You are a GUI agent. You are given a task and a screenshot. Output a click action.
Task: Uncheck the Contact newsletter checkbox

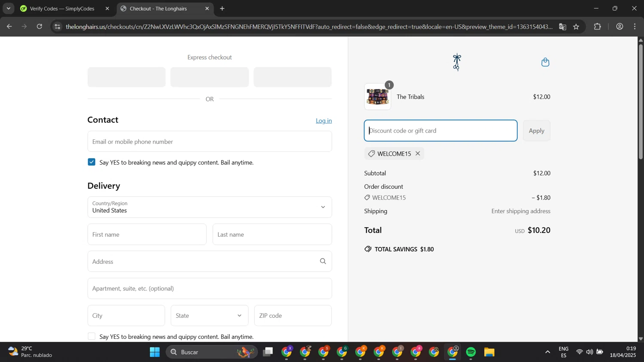coord(91,162)
